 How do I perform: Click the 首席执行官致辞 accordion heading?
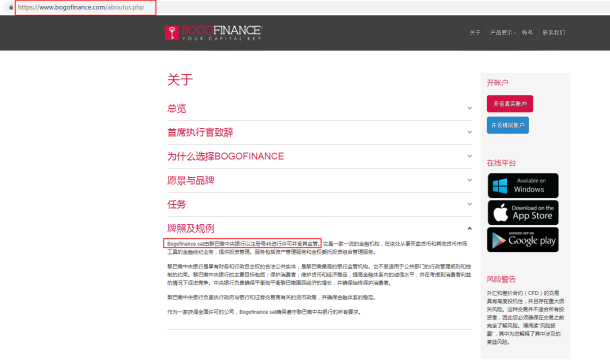(x=200, y=133)
